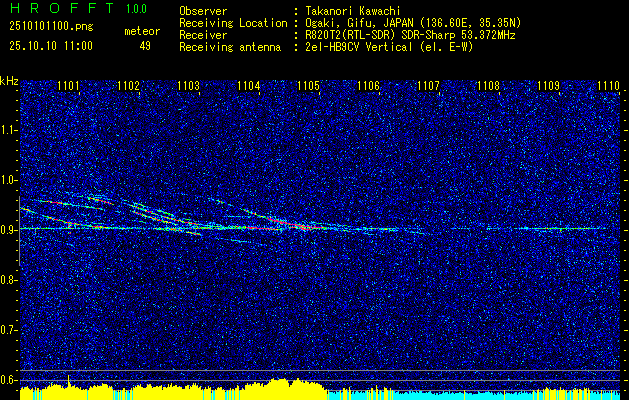The width and height of the screenshot is (629, 400).
Task: Click the receiver text R820T2(RTL-SDR) SDR-Sharp 53.372MHz
Action: 410,35
